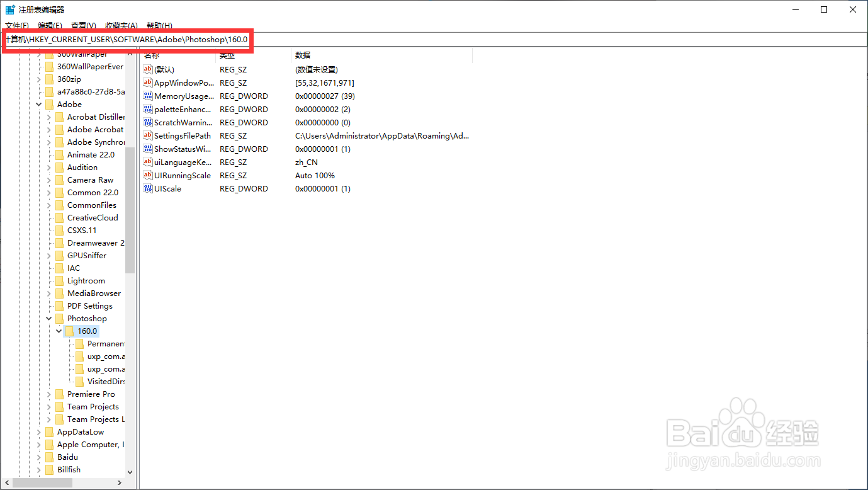Click the 类型 column header
The height and width of the screenshot is (490, 868).
click(253, 55)
